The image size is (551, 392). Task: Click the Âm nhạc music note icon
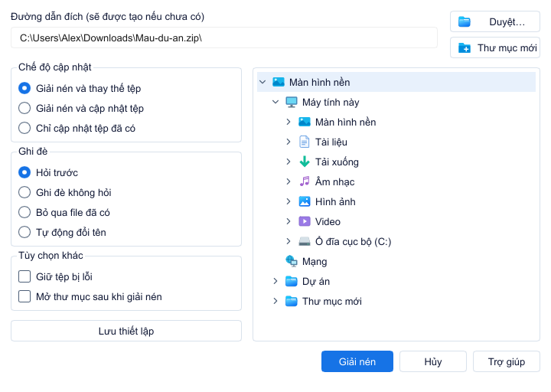305,181
